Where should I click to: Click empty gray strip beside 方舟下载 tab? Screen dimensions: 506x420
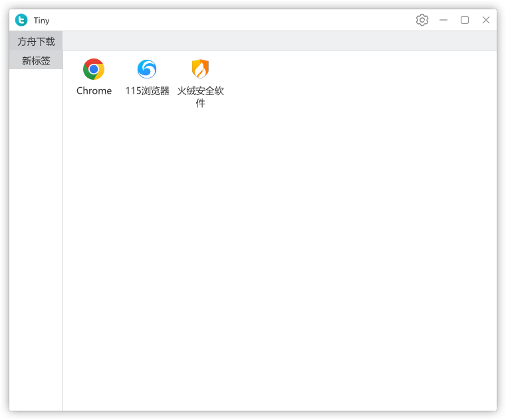click(279, 41)
